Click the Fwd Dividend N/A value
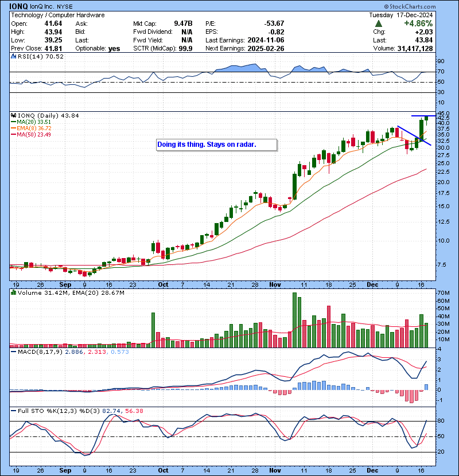The width and height of the screenshot is (459, 476). (187, 32)
